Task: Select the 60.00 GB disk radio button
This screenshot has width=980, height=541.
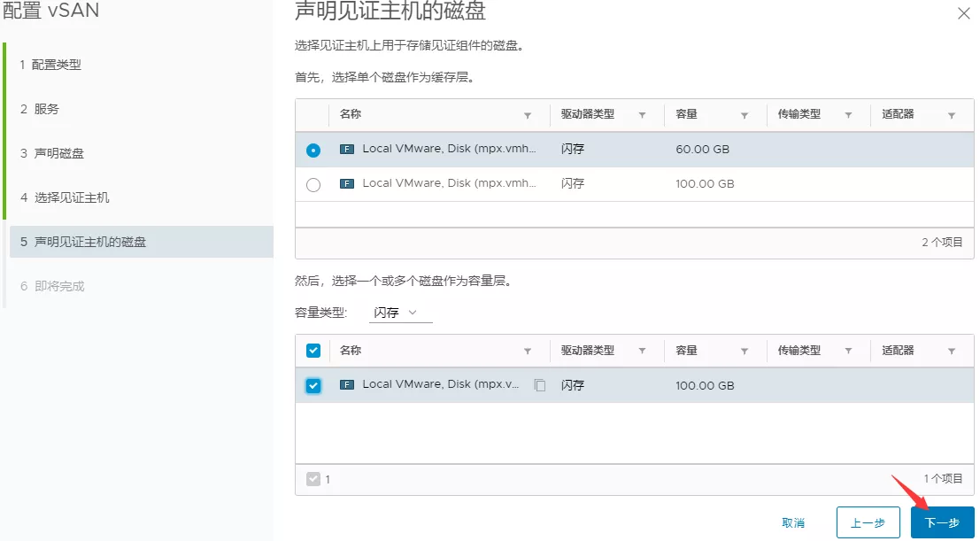Action: coord(313,151)
